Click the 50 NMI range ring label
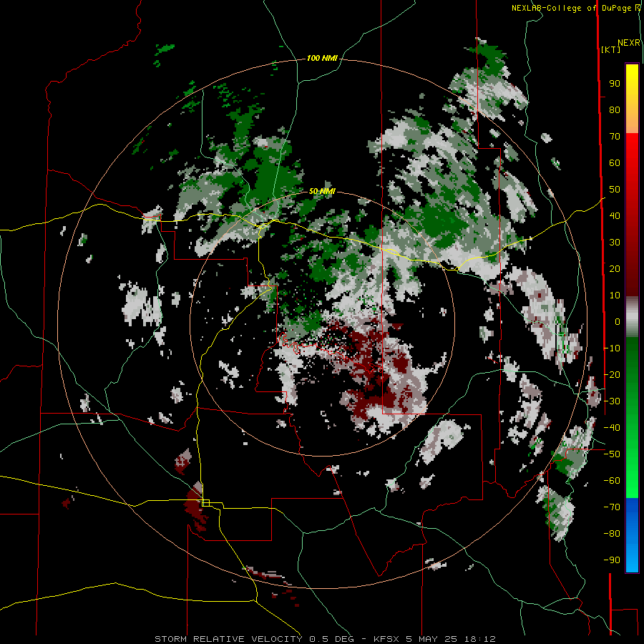This screenshot has height=644, width=644. point(322,191)
